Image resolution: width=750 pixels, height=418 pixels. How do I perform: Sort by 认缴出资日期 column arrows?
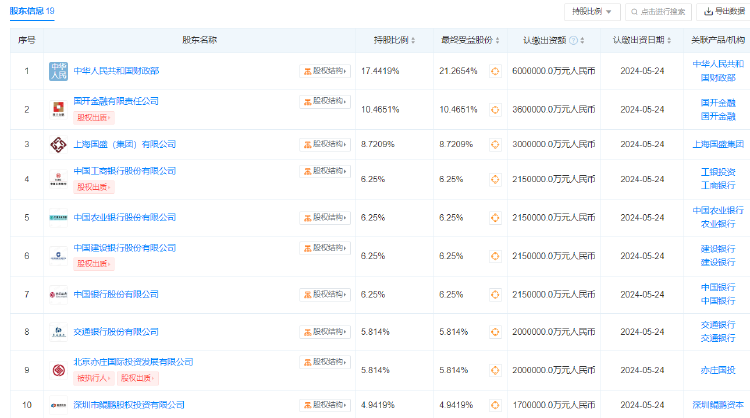tap(669, 41)
